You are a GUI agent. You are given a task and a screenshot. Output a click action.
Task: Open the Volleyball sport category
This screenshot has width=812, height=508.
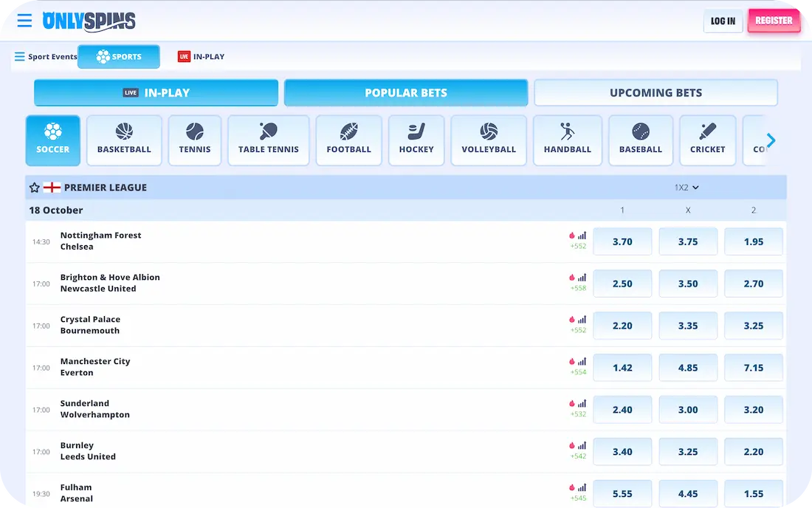(489, 140)
